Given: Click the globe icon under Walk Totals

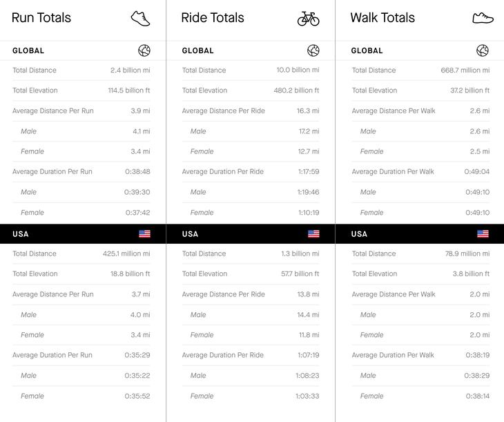Looking at the screenshot, I should coord(483,50).
